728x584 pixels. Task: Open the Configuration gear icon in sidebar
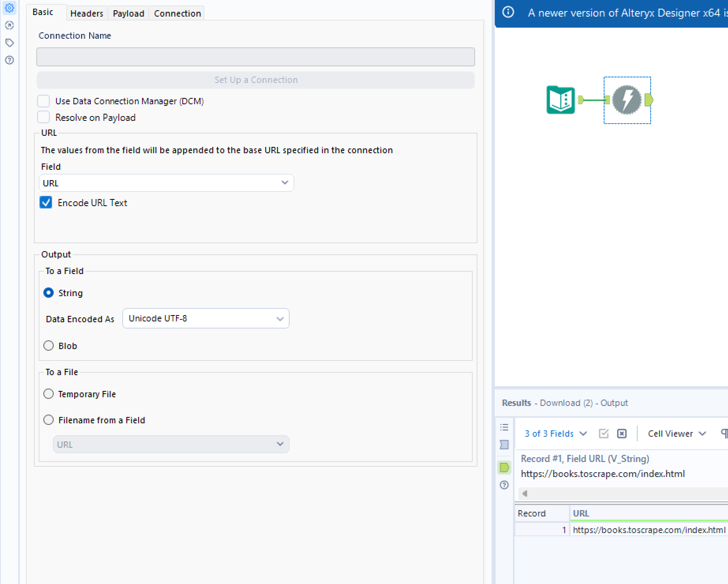[9, 8]
